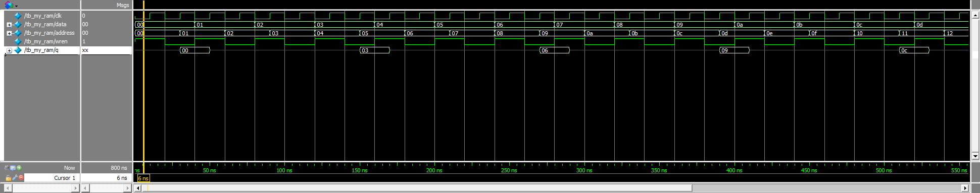Click the 500 ns mark on the timeline
Image resolution: width=980 pixels, height=193 pixels.
[884, 170]
